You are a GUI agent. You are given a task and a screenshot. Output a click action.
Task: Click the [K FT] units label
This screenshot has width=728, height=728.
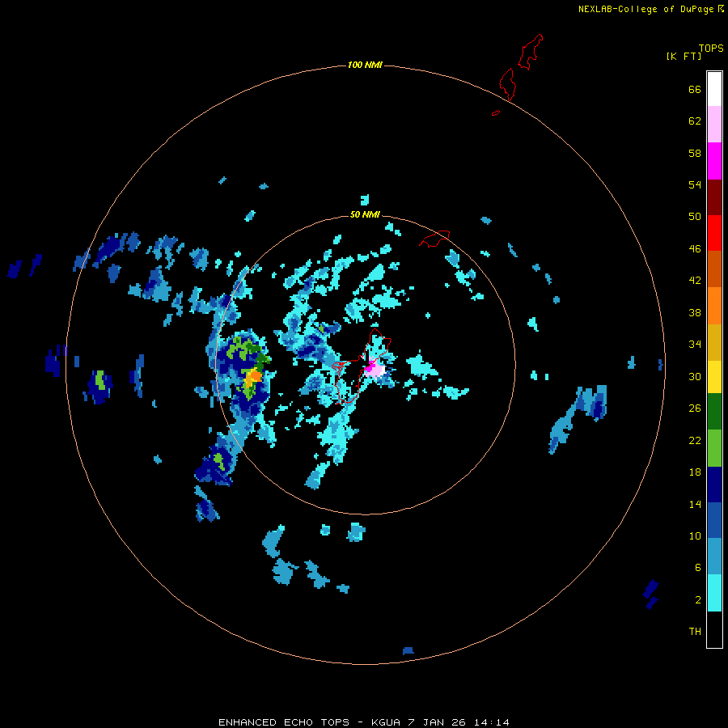[684, 56]
